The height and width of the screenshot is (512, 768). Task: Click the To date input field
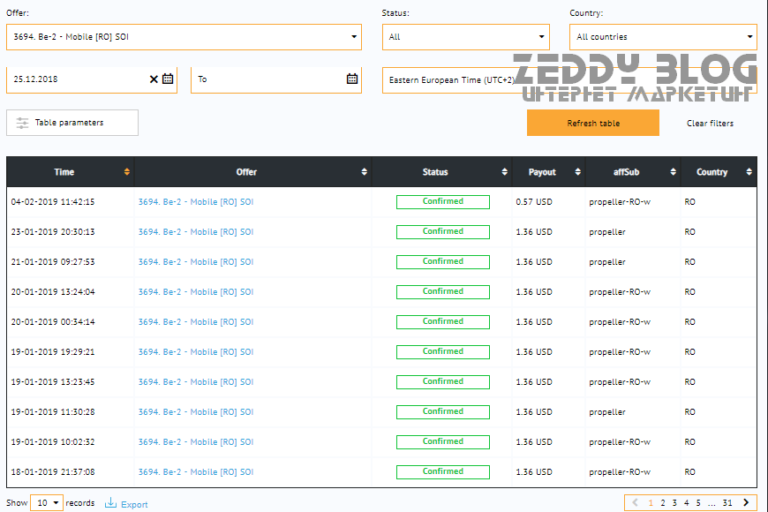[x=276, y=79]
